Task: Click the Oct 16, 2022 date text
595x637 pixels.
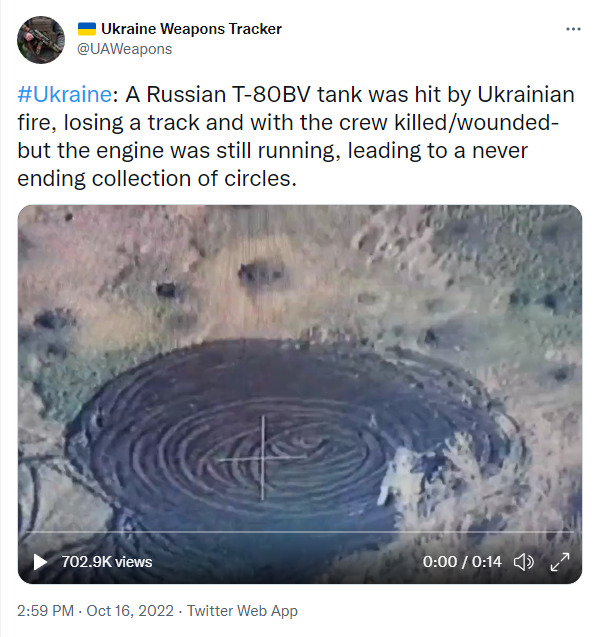Action: pyautogui.click(x=130, y=611)
